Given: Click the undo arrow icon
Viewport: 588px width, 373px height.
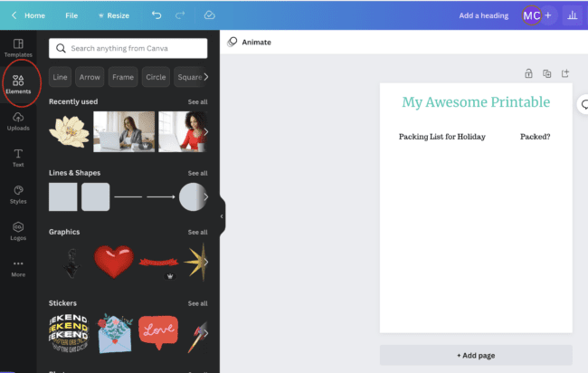Looking at the screenshot, I should (x=156, y=15).
